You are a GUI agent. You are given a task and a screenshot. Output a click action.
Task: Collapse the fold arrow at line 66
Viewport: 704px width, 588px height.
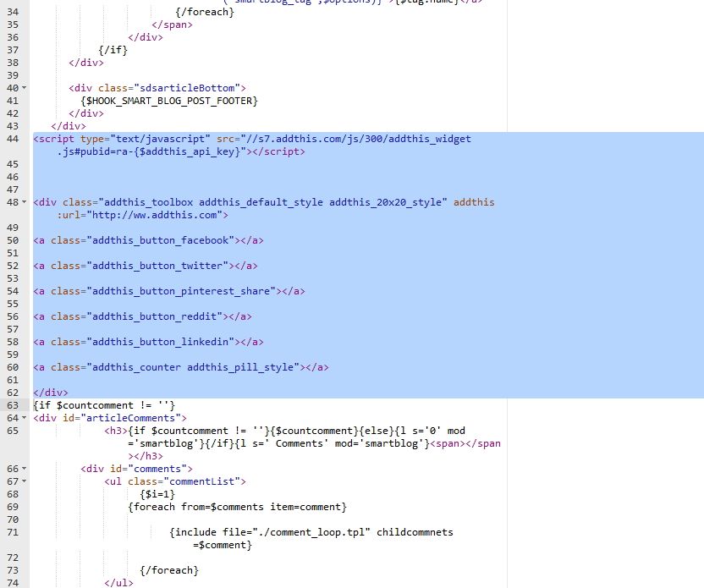25,469
